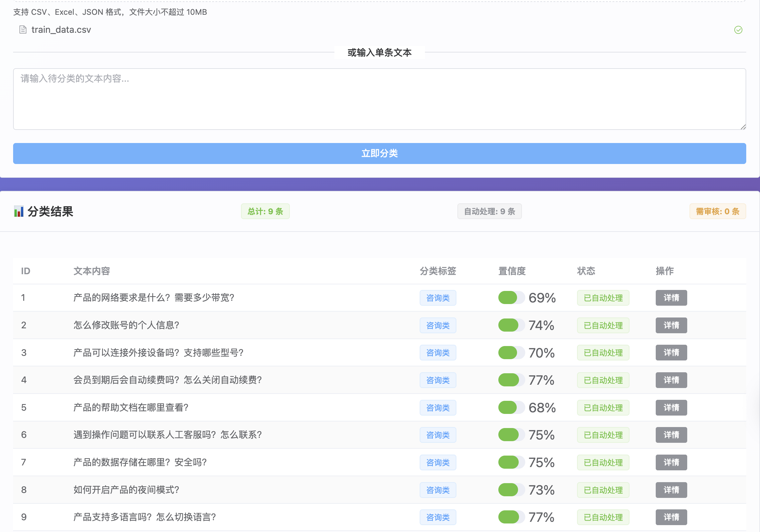Click the 置信度 column header
Image resolution: width=760 pixels, height=532 pixels.
tap(512, 271)
